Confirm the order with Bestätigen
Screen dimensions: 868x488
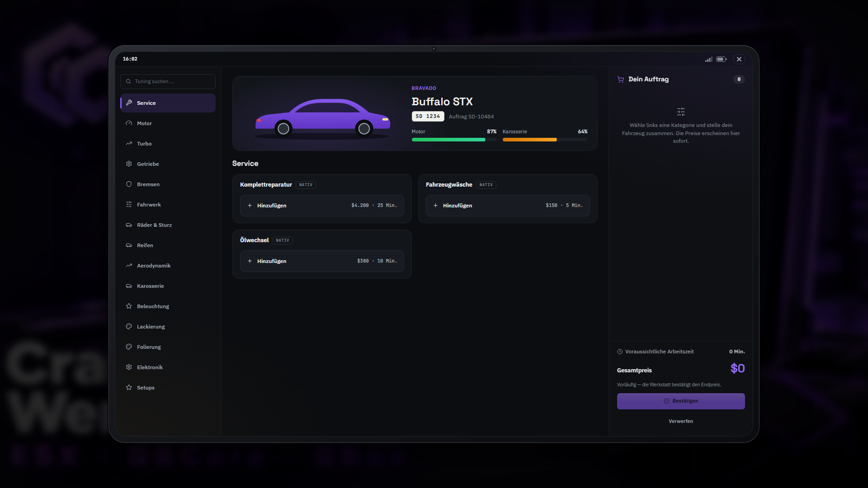coord(681,401)
